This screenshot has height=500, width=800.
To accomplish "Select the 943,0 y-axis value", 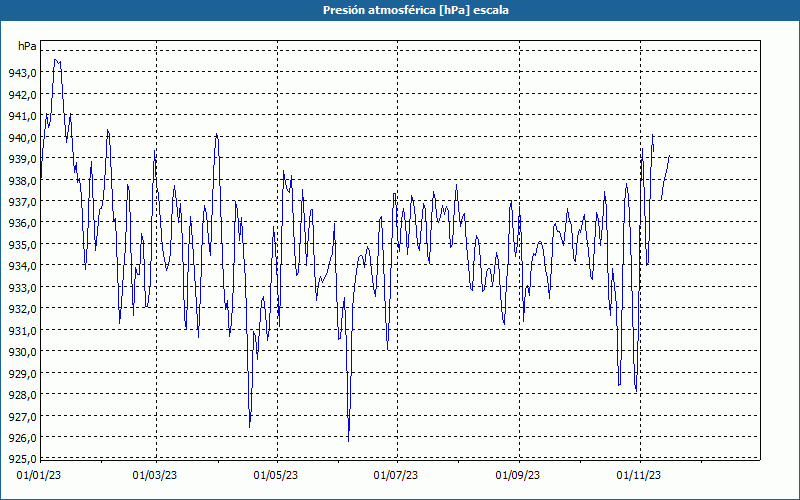I will 22,73.
